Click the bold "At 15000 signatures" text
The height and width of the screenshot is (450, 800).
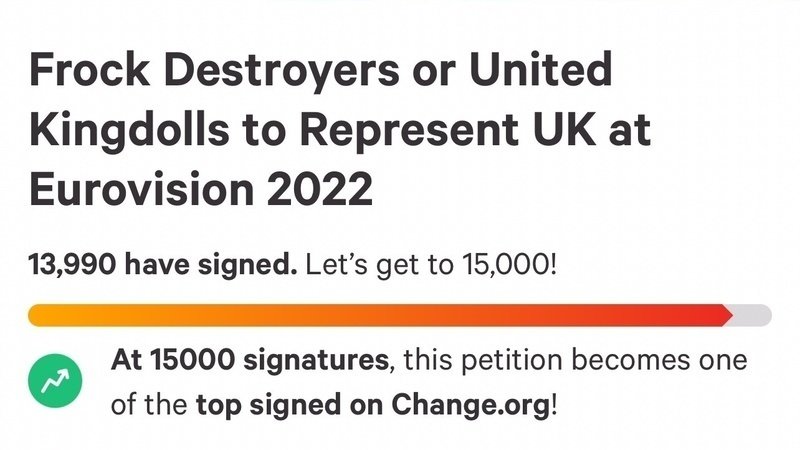[249, 360]
